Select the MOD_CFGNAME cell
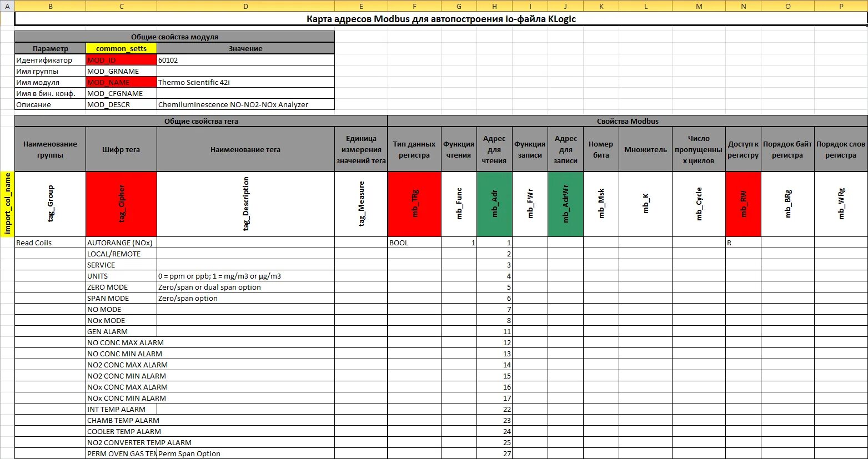 [122, 93]
